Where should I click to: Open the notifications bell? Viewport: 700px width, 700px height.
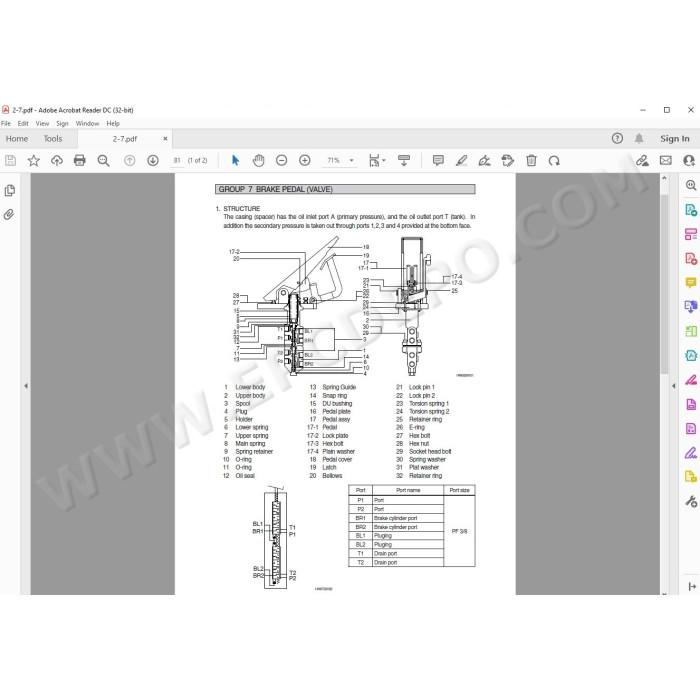639,138
